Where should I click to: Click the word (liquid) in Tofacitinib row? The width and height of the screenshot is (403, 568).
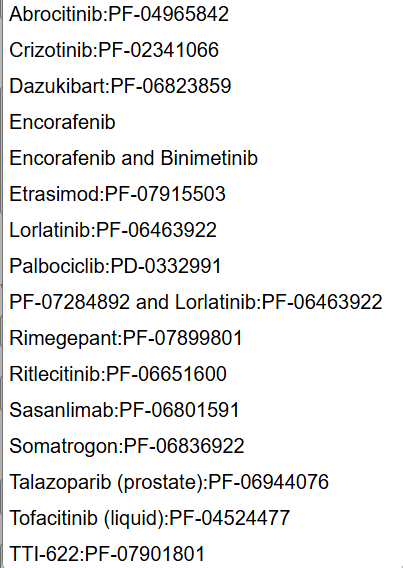[x=135, y=518]
